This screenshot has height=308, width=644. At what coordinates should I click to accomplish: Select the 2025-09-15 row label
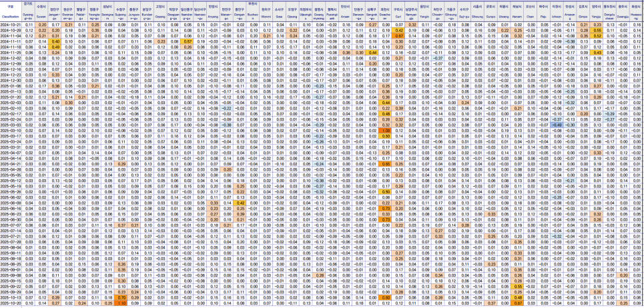pos(11,281)
